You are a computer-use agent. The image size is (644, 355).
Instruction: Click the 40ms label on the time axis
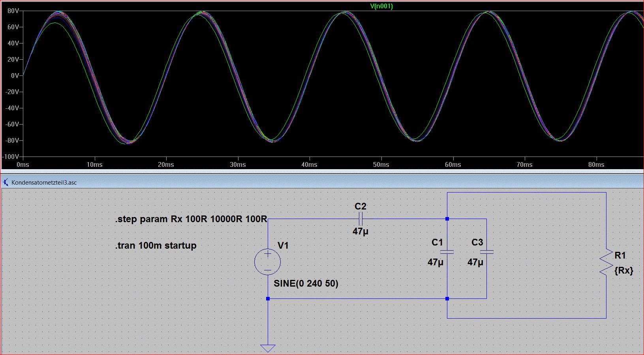click(309, 164)
